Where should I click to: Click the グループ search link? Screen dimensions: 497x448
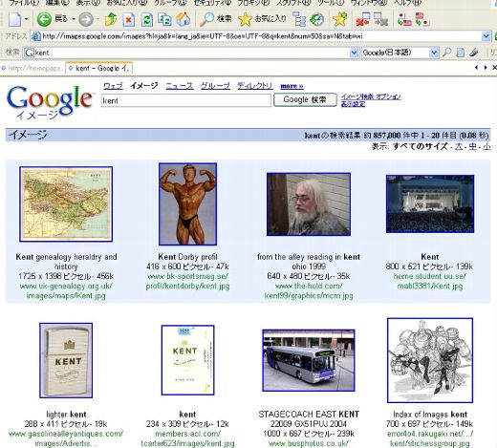215,86
